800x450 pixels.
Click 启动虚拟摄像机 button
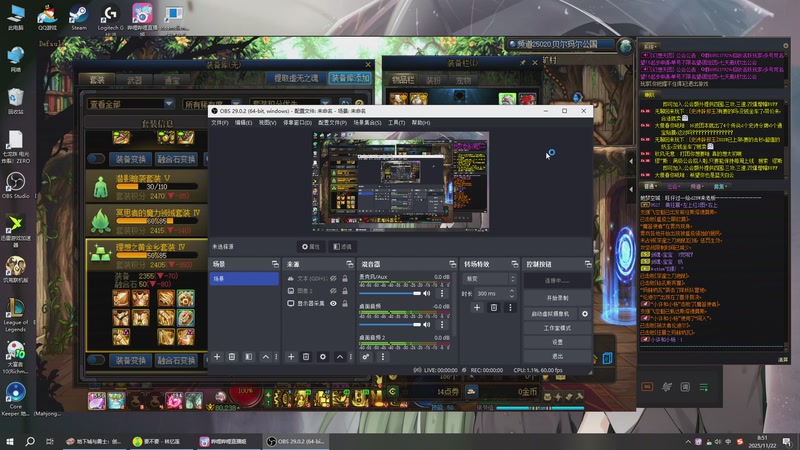[550, 314]
